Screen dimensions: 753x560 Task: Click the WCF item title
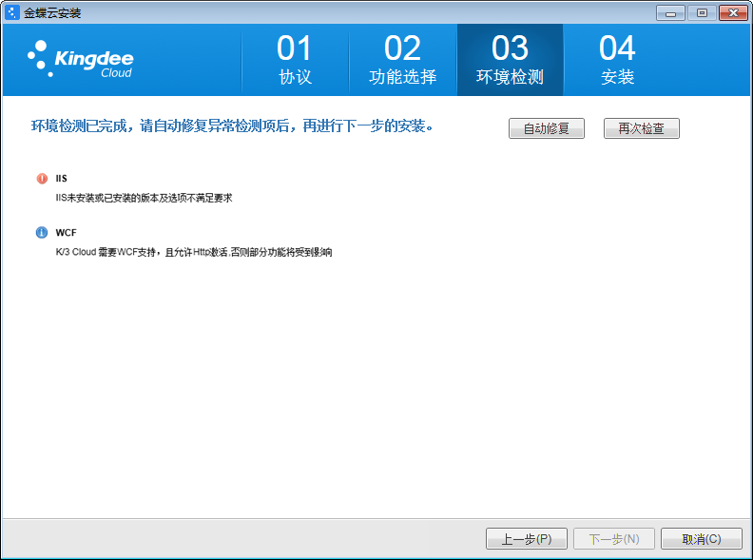pos(67,233)
